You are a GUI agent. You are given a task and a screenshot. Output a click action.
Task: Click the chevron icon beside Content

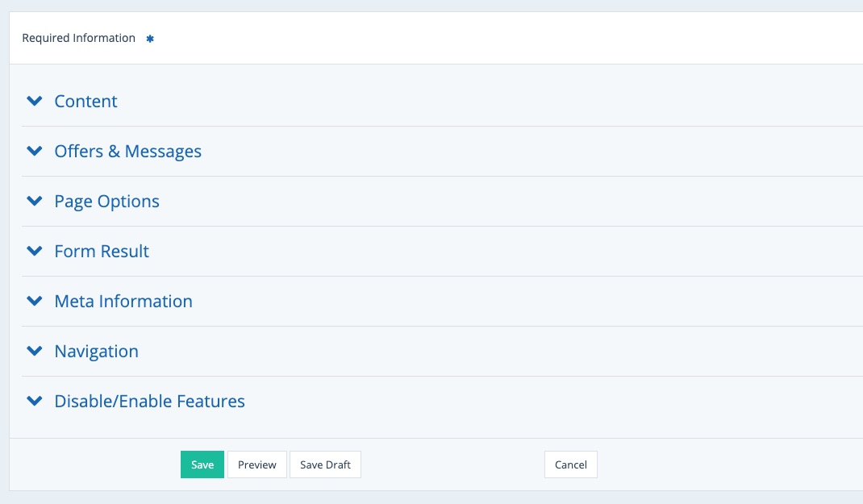click(x=34, y=102)
